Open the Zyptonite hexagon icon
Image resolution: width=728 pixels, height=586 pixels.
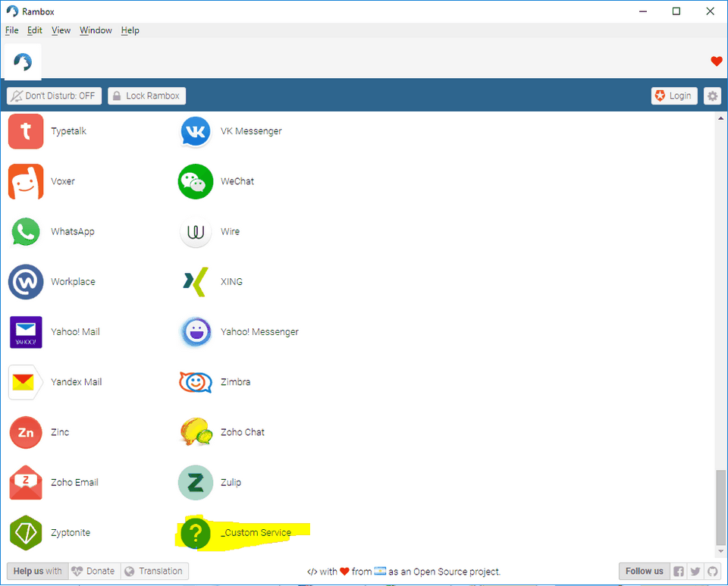26,532
